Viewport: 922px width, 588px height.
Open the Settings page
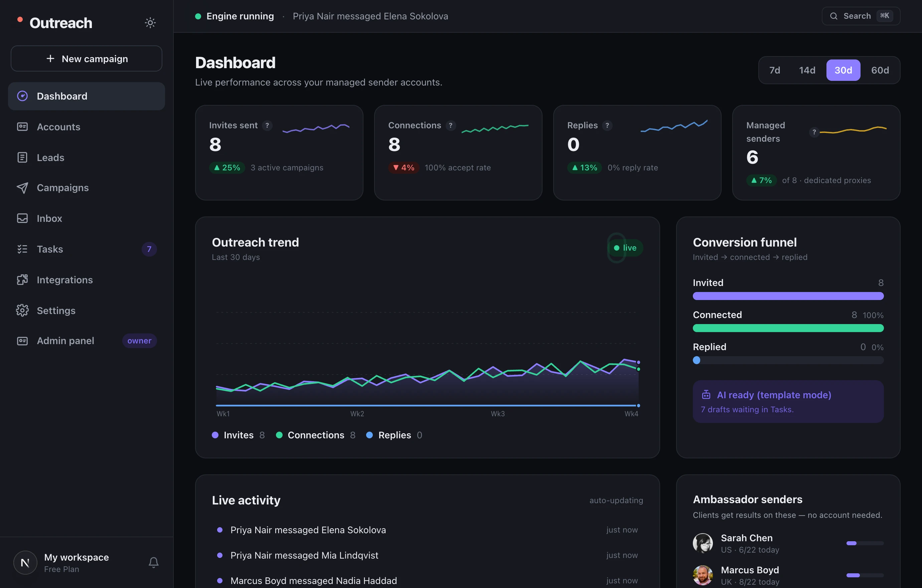point(87,310)
